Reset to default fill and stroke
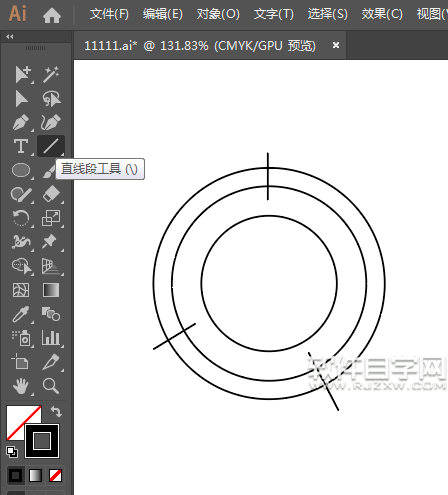The image size is (448, 495). [x=12, y=452]
